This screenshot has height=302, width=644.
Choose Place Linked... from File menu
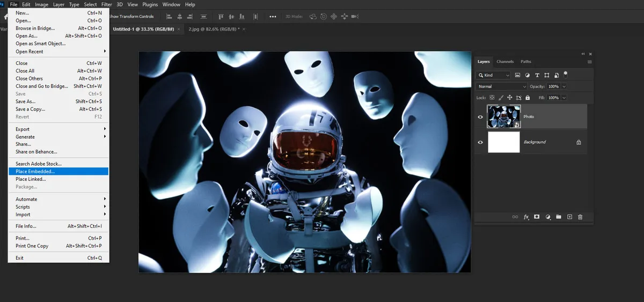(58, 179)
